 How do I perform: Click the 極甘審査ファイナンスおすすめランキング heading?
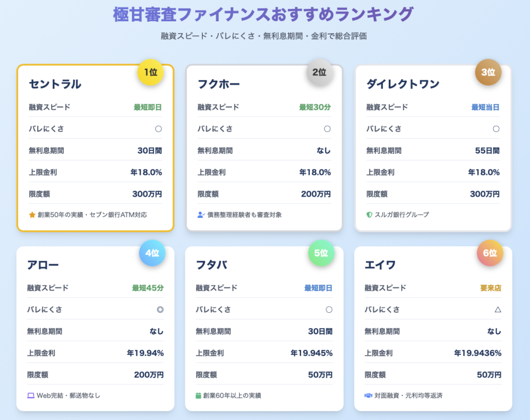click(x=263, y=14)
